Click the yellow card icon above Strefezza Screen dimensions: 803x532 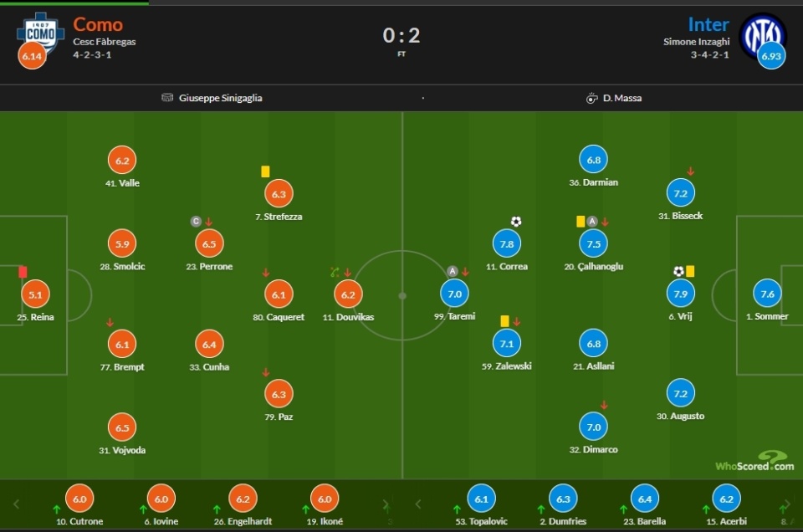click(x=265, y=171)
